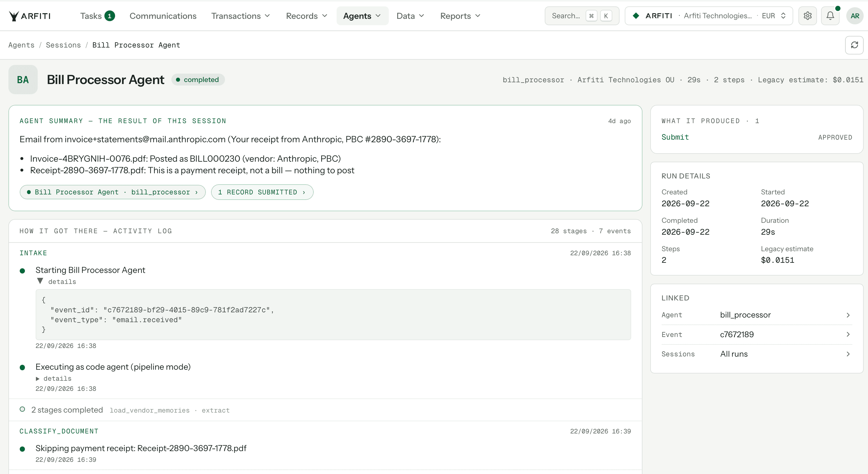Image resolution: width=868 pixels, height=474 pixels.
Task: Click the chevron arrow on the Event c7672189 row
Action: (x=848, y=335)
